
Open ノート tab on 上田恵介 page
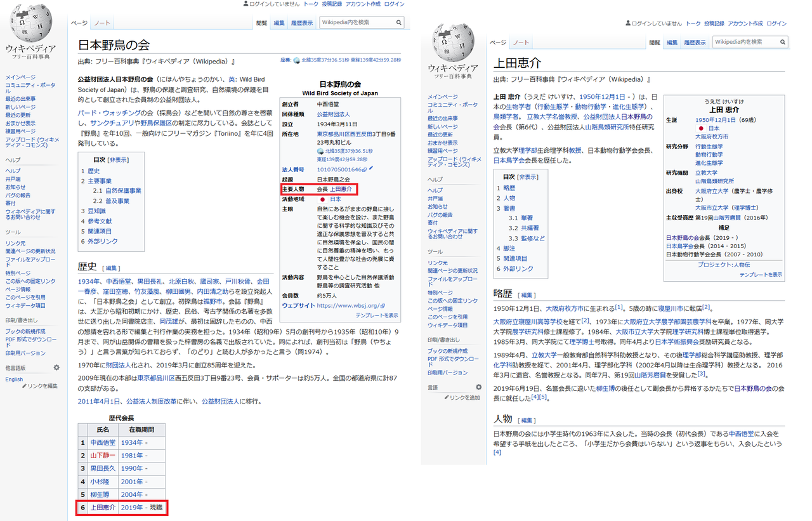[521, 43]
